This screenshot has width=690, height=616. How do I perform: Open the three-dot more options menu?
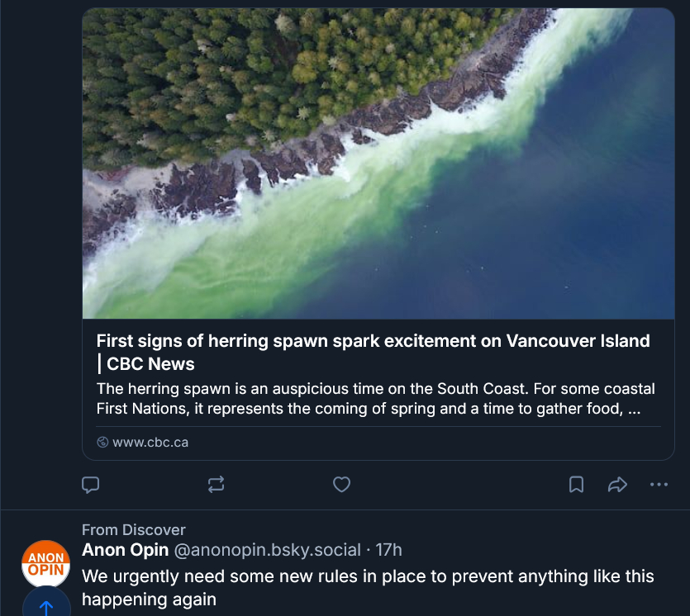coord(659,485)
